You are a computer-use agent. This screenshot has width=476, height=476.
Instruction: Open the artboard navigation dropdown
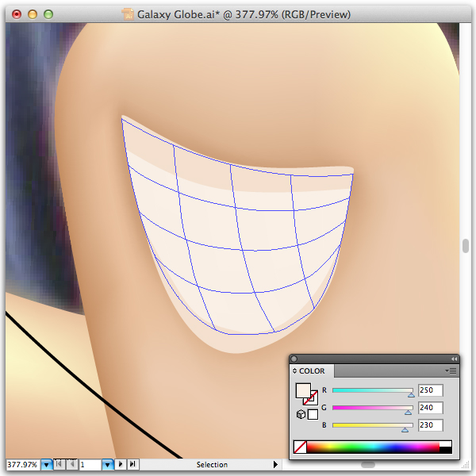107,464
